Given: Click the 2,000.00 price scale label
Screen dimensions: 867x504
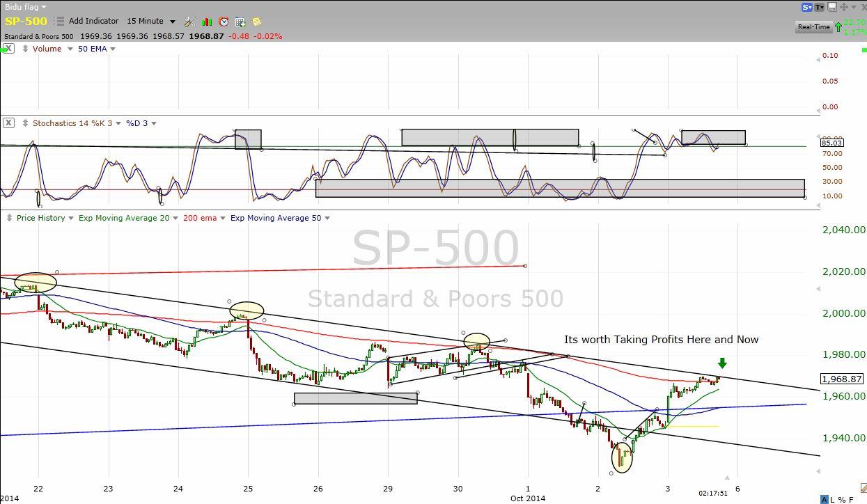Looking at the screenshot, I should point(844,313).
